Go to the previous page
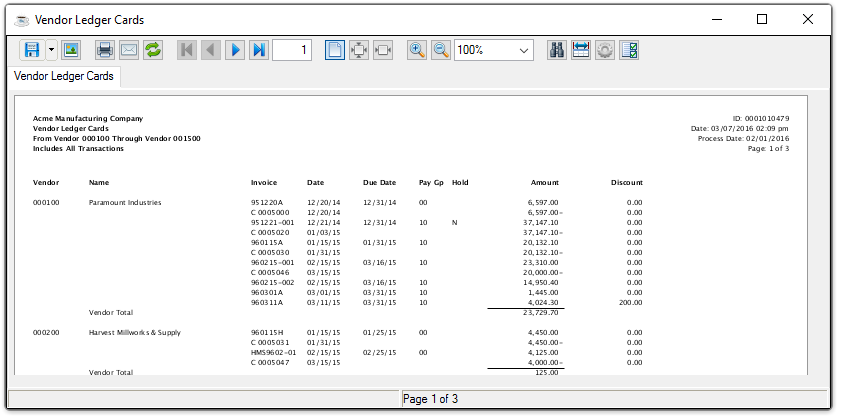 pos(211,50)
